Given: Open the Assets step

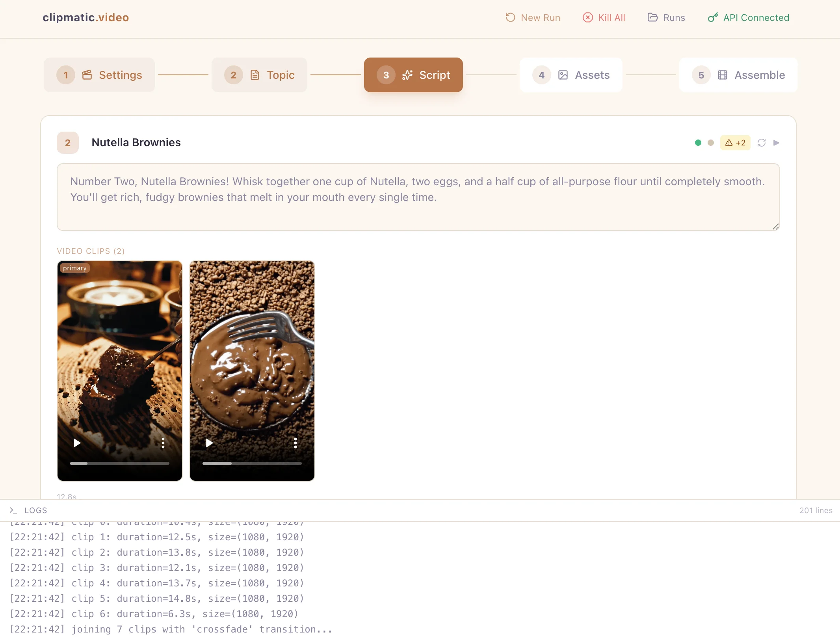Looking at the screenshot, I should click(x=571, y=75).
